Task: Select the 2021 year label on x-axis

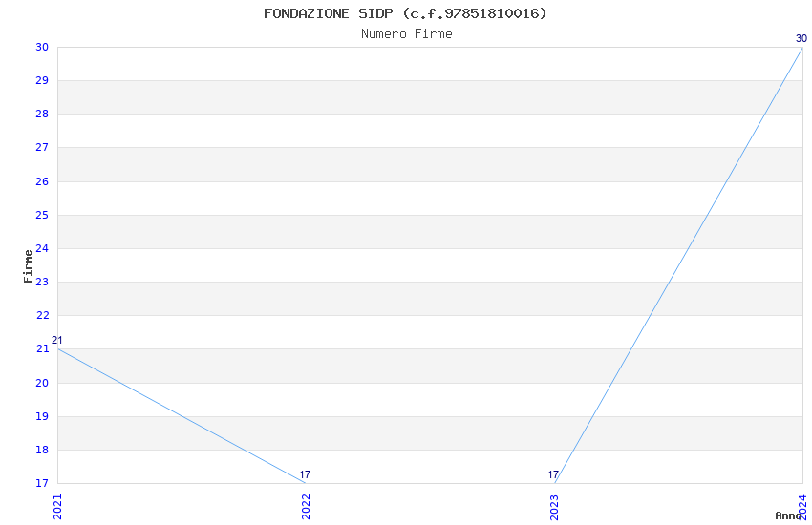Action: click(57, 506)
